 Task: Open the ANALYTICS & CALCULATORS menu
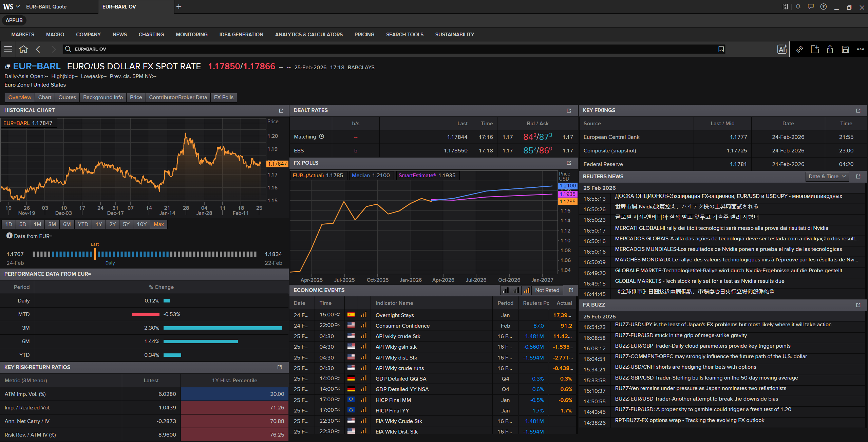309,35
